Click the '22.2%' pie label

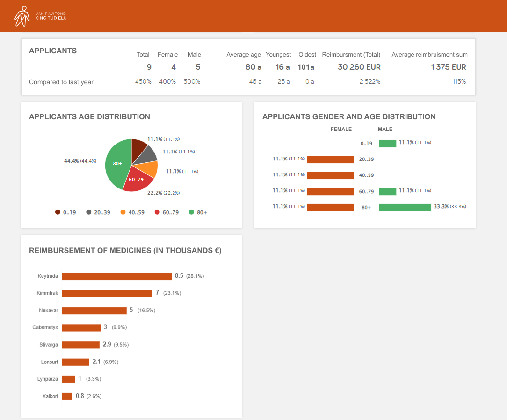pyautogui.click(x=164, y=193)
